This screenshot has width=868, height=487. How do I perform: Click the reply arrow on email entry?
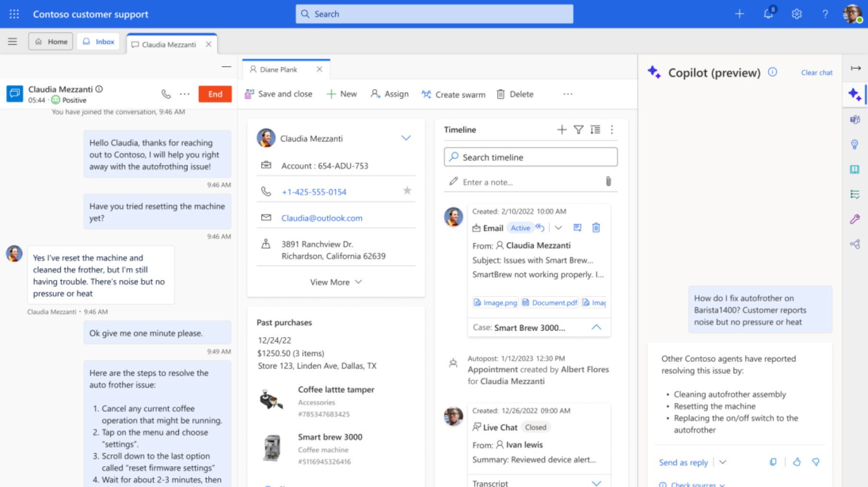(540, 228)
